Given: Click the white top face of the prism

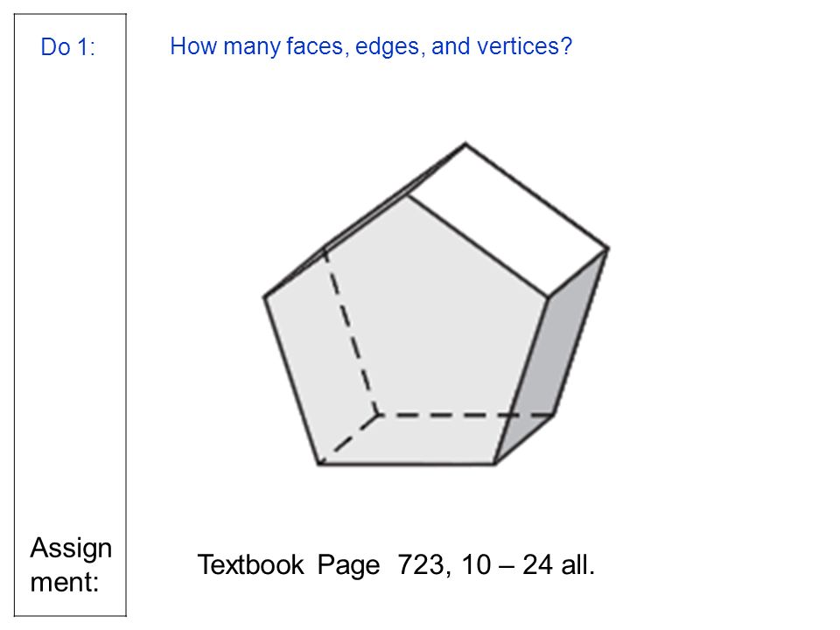Looking at the screenshot, I should (x=507, y=220).
